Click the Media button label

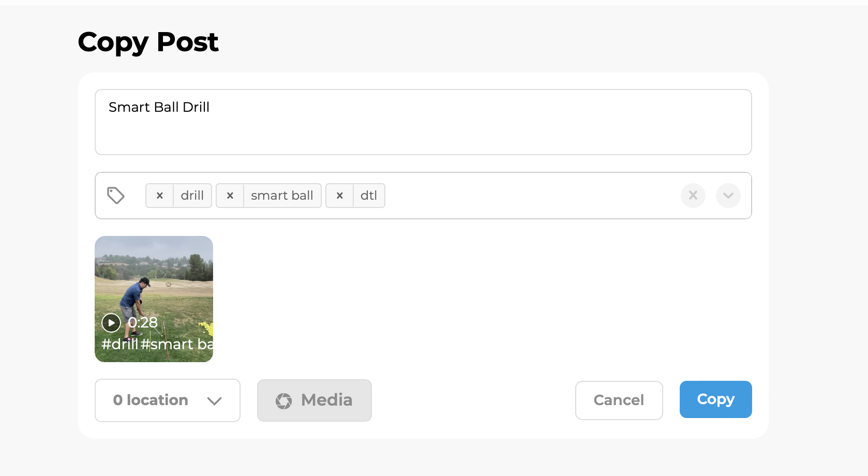(326, 400)
